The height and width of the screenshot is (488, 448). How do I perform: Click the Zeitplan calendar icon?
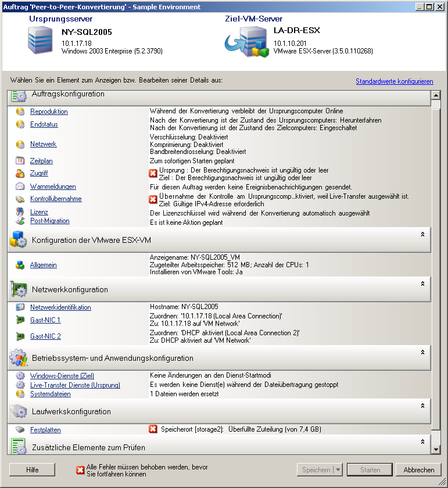tap(20, 160)
